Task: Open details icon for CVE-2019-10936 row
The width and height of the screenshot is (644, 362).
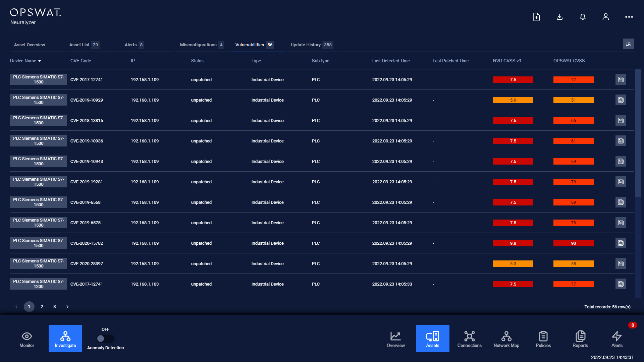Action: pos(621,141)
